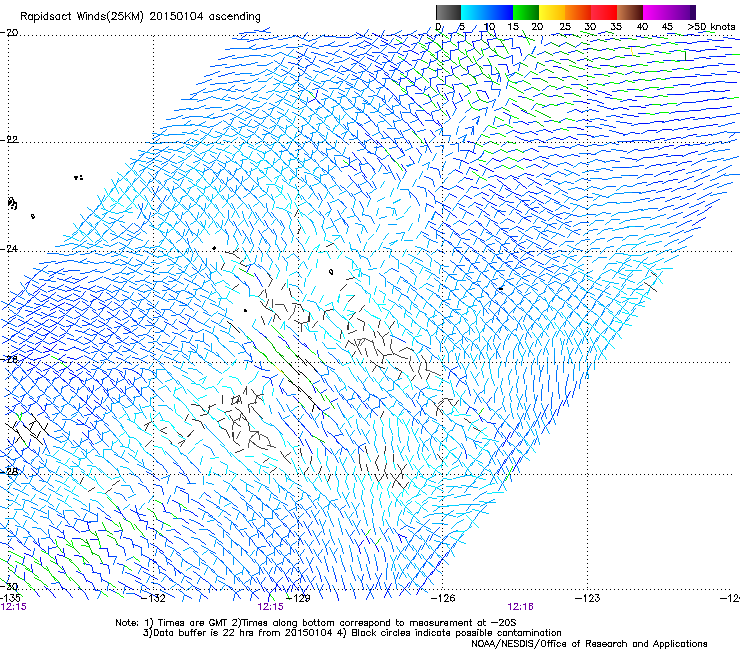Select the '-126' longitude axis label
The width and height of the screenshot is (740, 650).
click(443, 598)
